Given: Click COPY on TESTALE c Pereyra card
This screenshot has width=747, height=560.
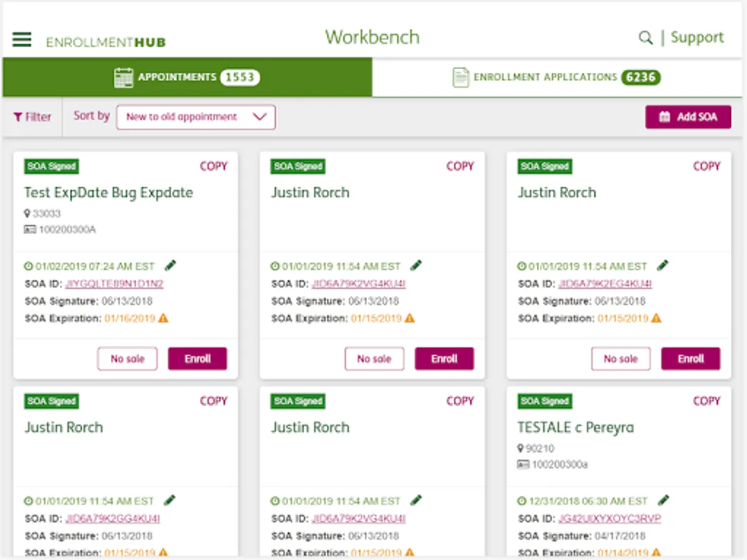Looking at the screenshot, I should (x=707, y=401).
